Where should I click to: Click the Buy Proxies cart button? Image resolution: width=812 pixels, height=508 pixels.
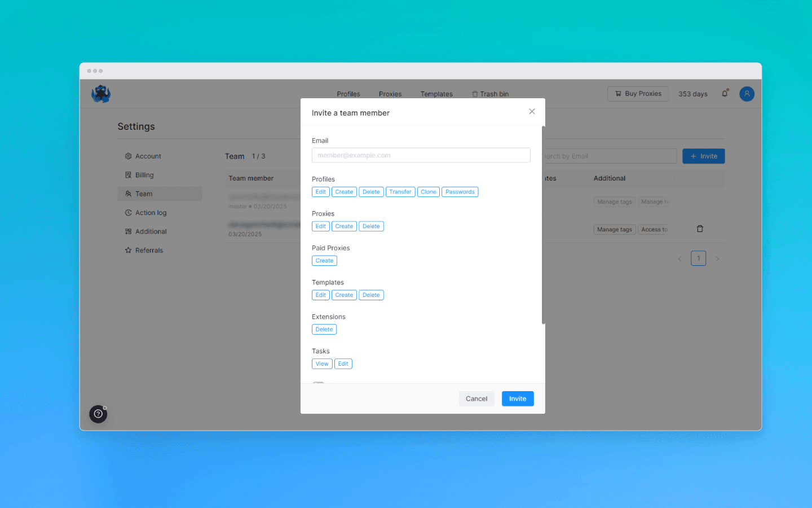638,94
